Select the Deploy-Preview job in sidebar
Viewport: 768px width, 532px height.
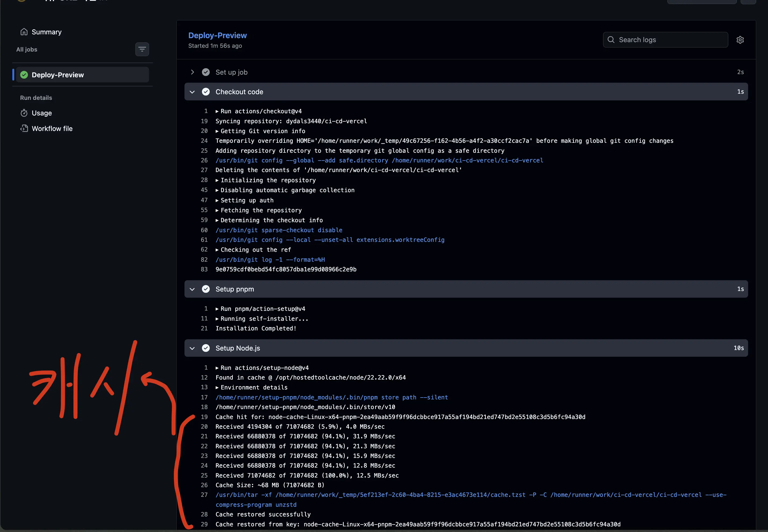click(x=57, y=75)
